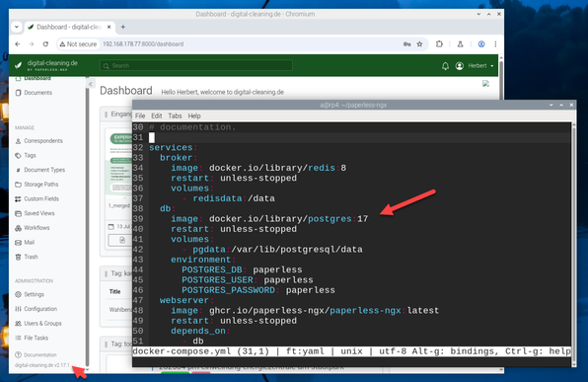The height and width of the screenshot is (382, 588).
Task: Open Document Types page
Action: point(39,170)
